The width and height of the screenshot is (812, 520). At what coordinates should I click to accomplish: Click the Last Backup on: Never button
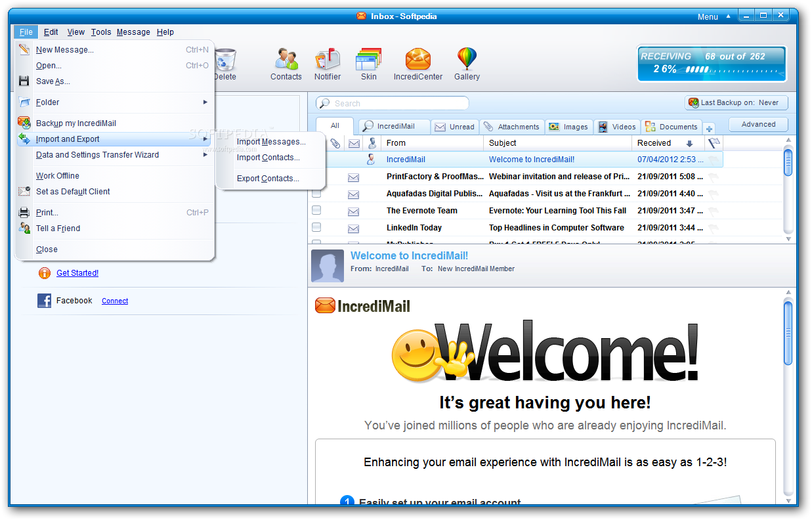pyautogui.click(x=736, y=102)
